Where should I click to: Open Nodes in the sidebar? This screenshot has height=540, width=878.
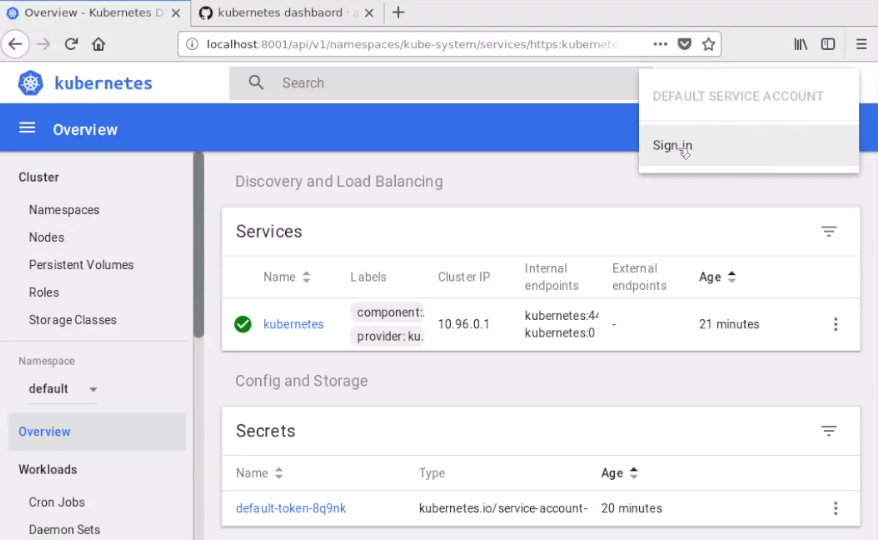coord(46,237)
